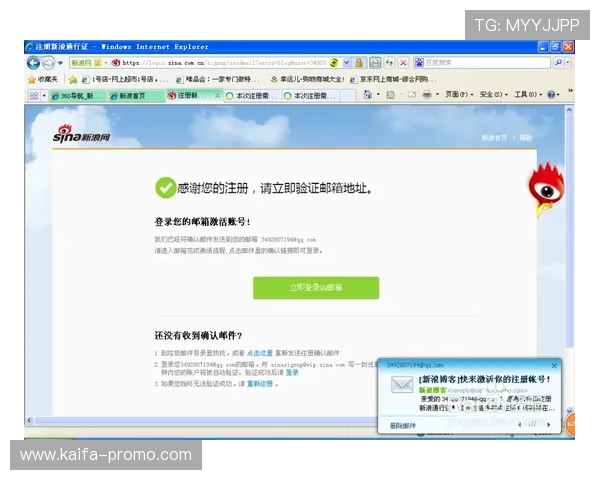The width and height of the screenshot is (600, 480).
Task: Open the 帮助 link in page header
Action: tap(526, 138)
